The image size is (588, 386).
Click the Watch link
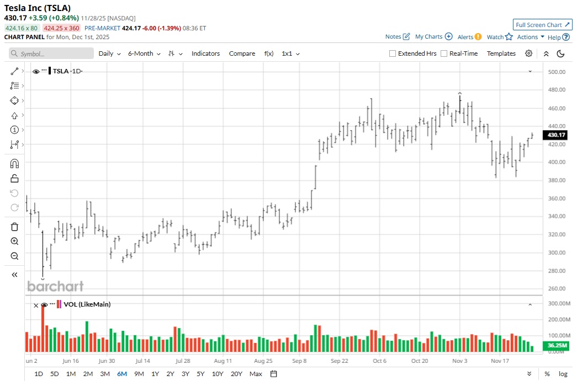point(495,37)
